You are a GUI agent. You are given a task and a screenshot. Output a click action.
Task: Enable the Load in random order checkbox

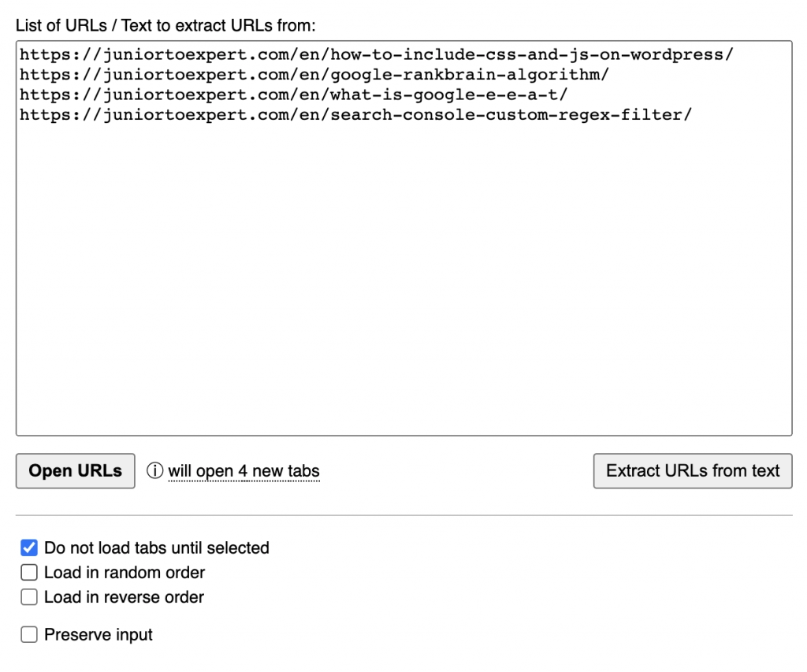click(x=29, y=573)
